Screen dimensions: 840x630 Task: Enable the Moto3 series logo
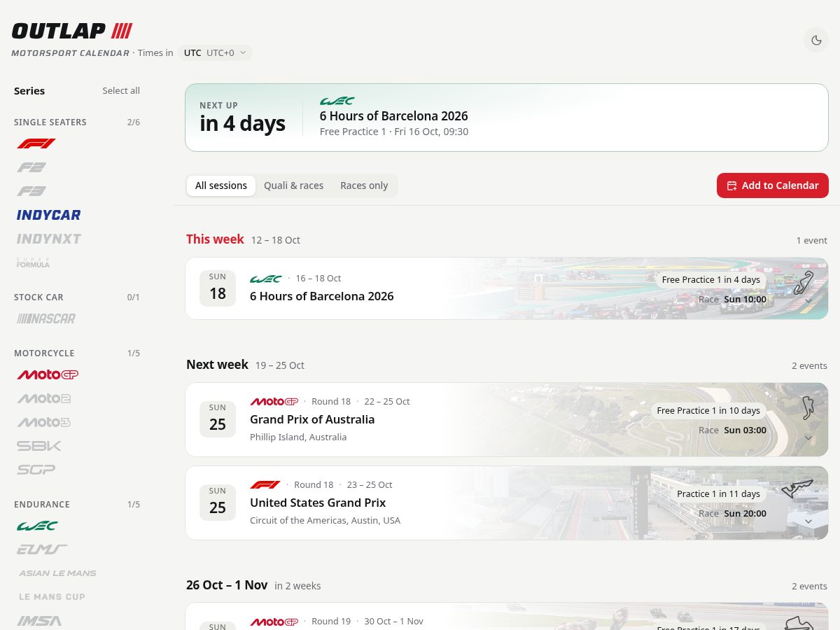pos(44,422)
